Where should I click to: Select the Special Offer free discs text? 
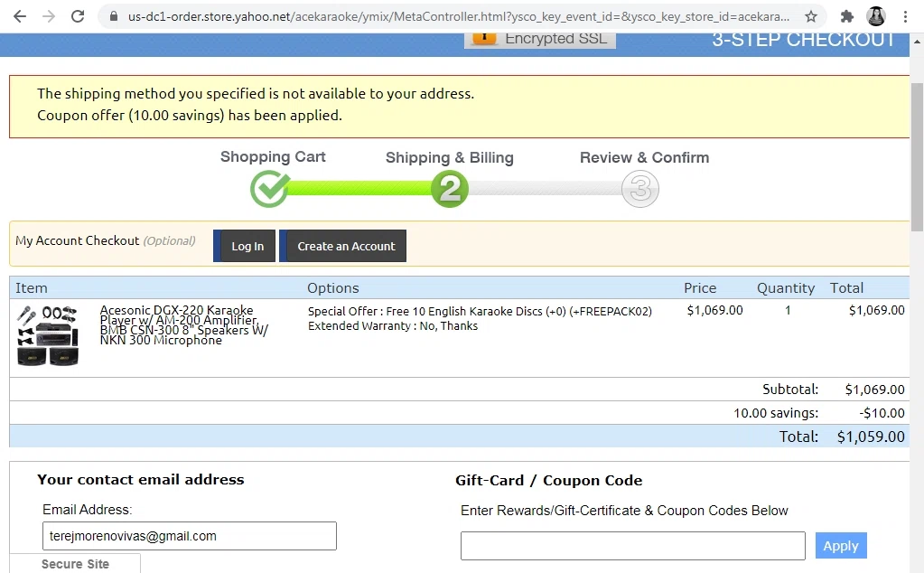tap(480, 311)
